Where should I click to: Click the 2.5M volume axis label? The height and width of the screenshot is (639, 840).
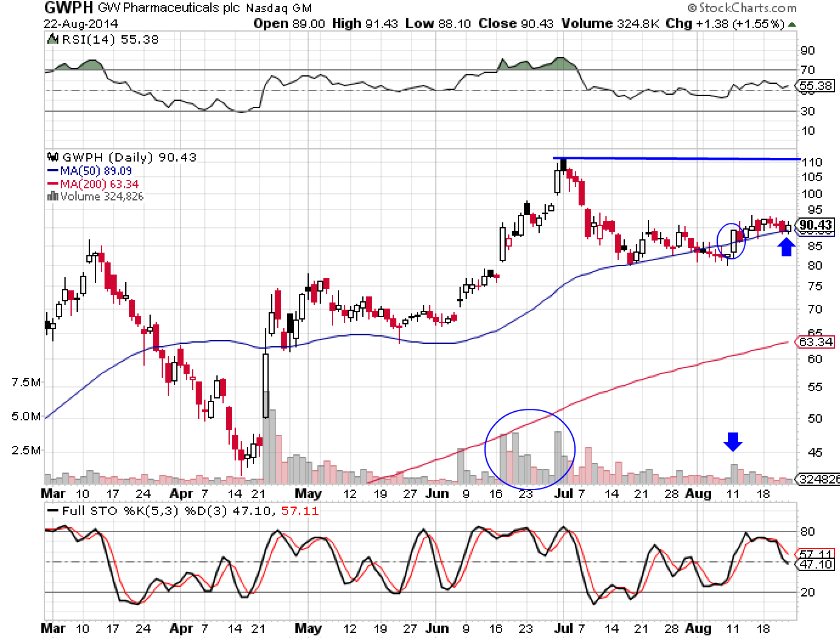click(x=26, y=451)
